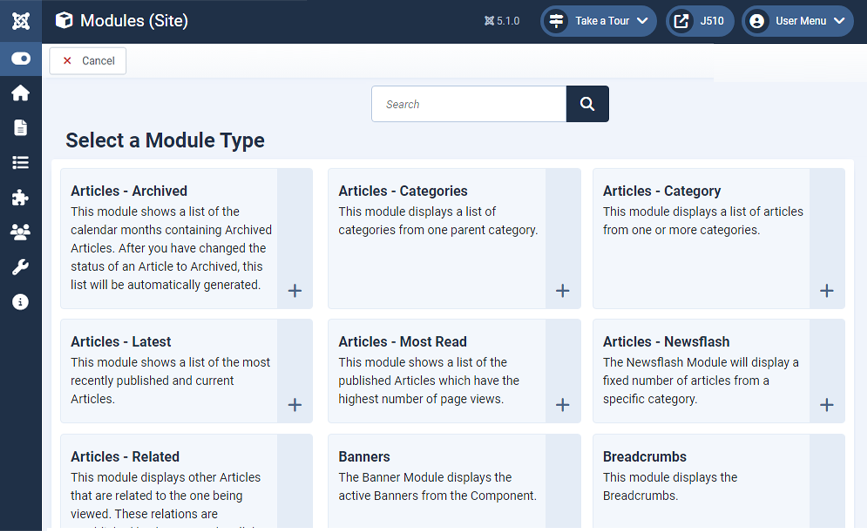
Task: Select the Articles - Categories title
Action: (x=403, y=191)
